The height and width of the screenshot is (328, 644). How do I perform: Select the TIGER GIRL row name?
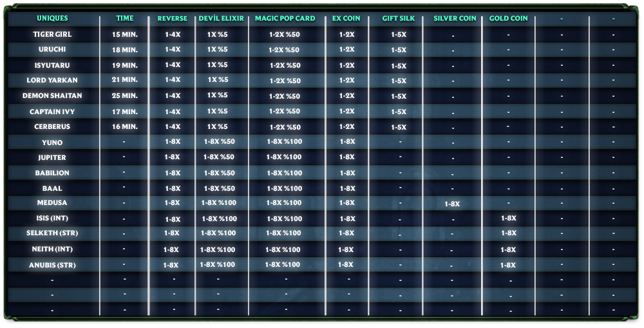click(52, 34)
